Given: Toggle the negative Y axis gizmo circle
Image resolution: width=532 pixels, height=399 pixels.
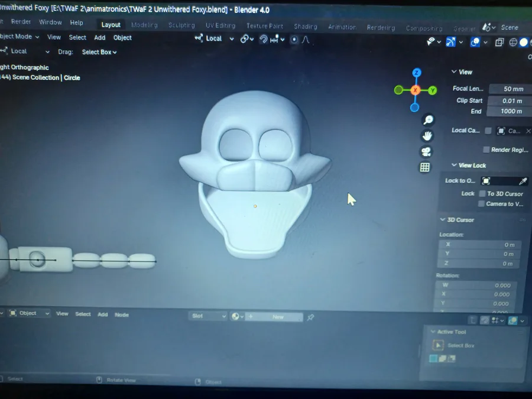Looking at the screenshot, I should coord(398,90).
